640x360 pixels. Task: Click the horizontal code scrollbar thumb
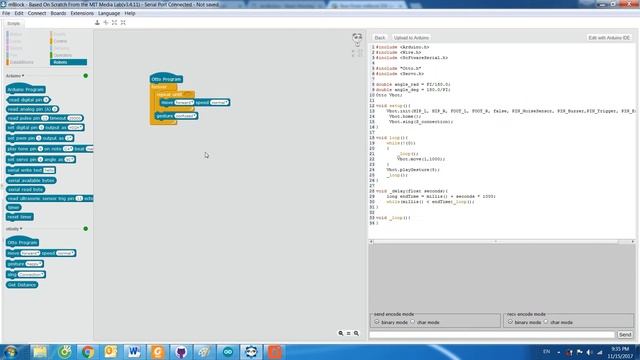(x=496, y=242)
